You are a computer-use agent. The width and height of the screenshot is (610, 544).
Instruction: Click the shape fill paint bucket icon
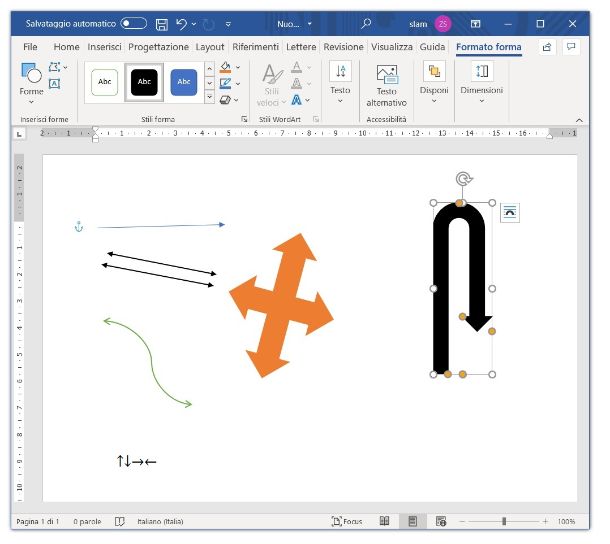225,68
